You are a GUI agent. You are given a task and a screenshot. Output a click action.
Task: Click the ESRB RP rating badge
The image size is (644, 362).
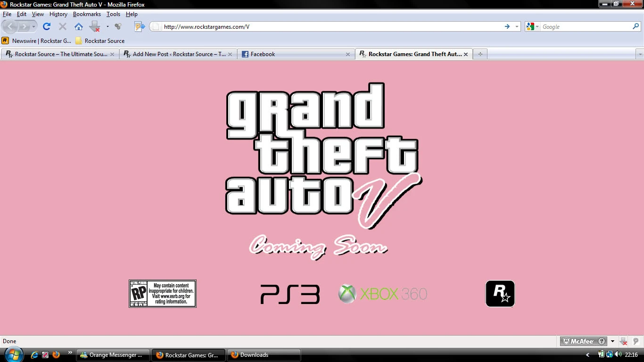[163, 294]
